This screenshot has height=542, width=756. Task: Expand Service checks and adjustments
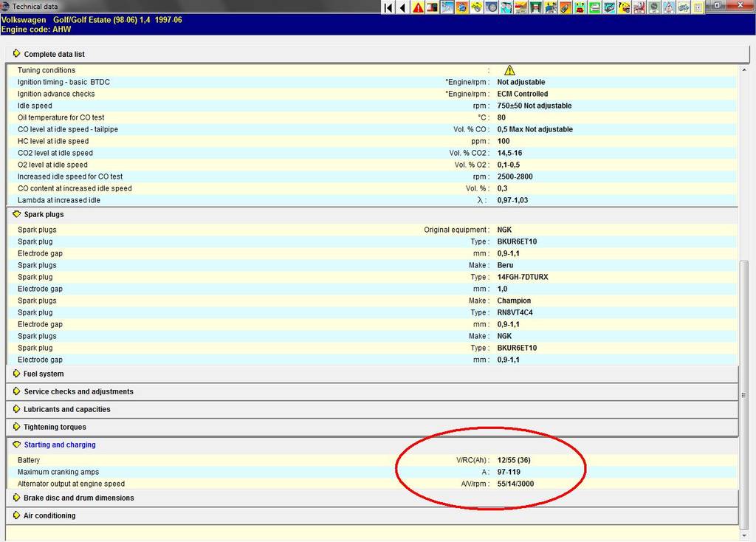16,391
